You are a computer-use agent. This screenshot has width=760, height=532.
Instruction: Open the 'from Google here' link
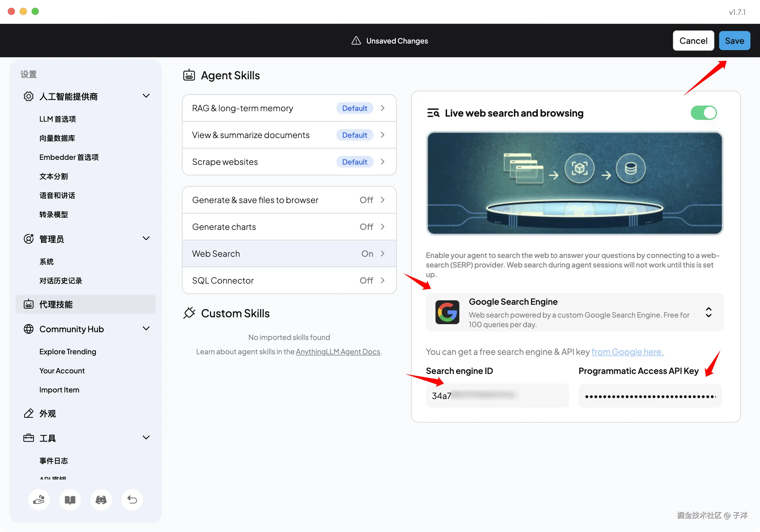tap(627, 352)
